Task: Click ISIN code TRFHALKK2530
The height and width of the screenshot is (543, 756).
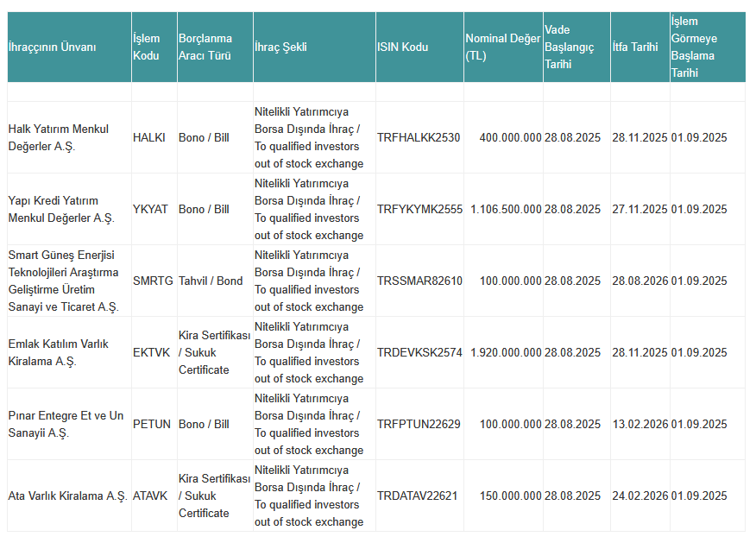Action: [419, 138]
